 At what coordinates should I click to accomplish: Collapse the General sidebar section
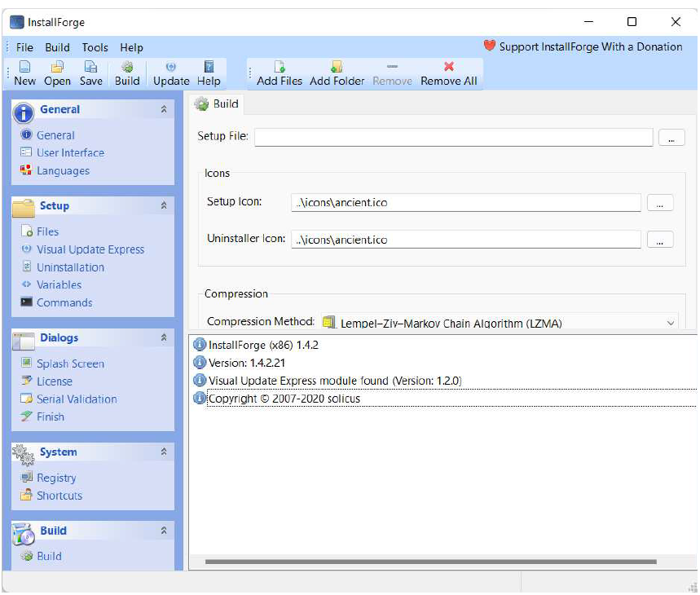click(x=164, y=109)
